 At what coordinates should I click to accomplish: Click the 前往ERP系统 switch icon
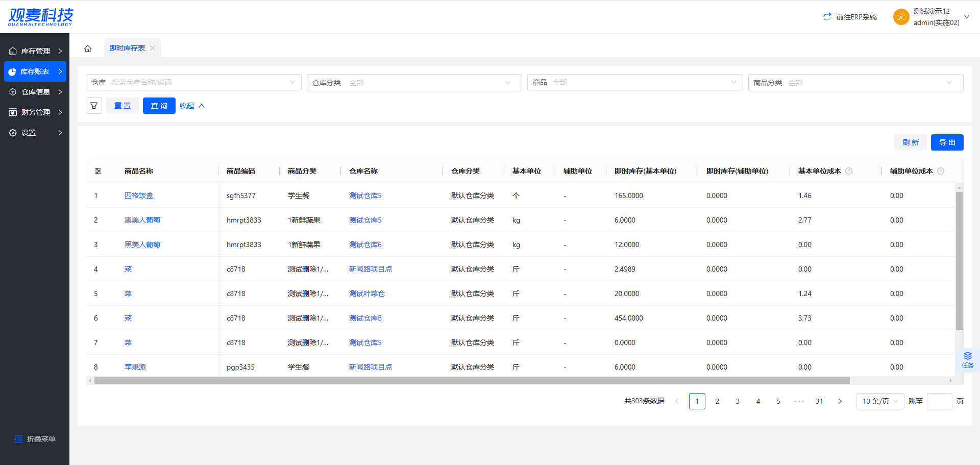pyautogui.click(x=827, y=17)
